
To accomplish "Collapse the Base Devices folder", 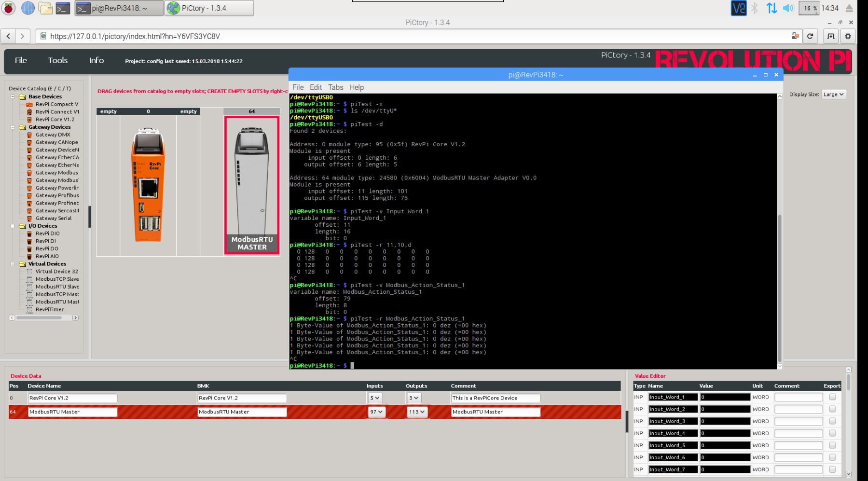I will click(x=13, y=97).
